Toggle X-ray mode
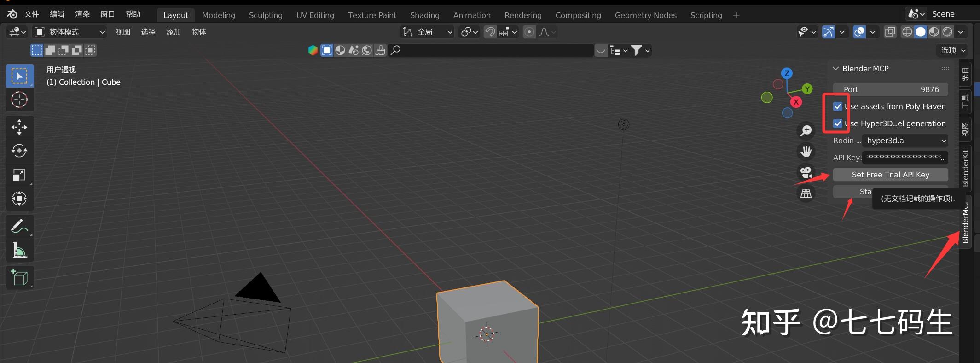This screenshot has width=980, height=363. [x=890, y=32]
